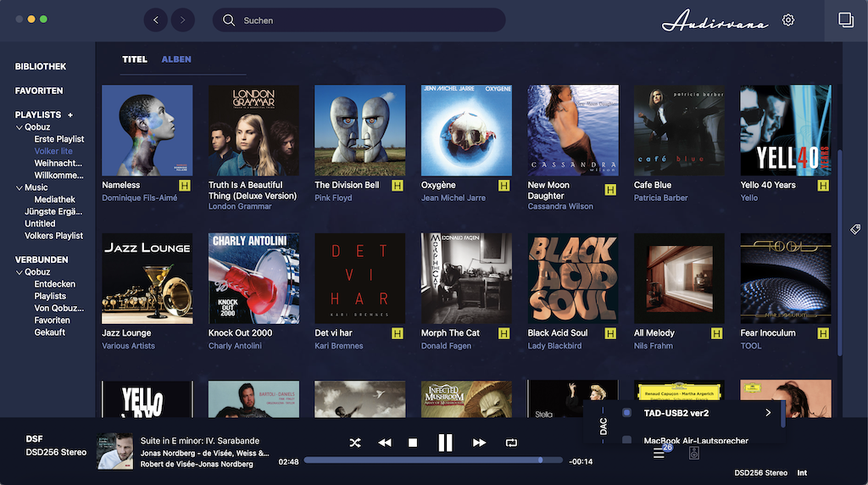Click 'Suite in E minor: IV. Sarabande' title
The width and height of the screenshot is (868, 485).
point(200,441)
